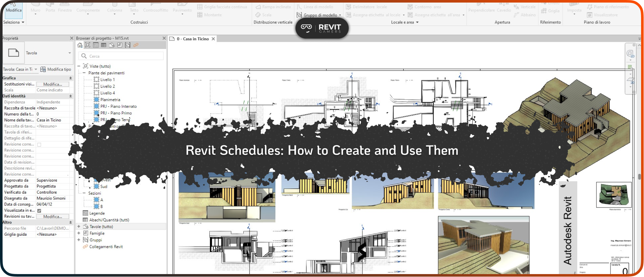The width and height of the screenshot is (644, 277).
Task: Click Modifica... for Revisioni su tavola
Action: click(53, 217)
